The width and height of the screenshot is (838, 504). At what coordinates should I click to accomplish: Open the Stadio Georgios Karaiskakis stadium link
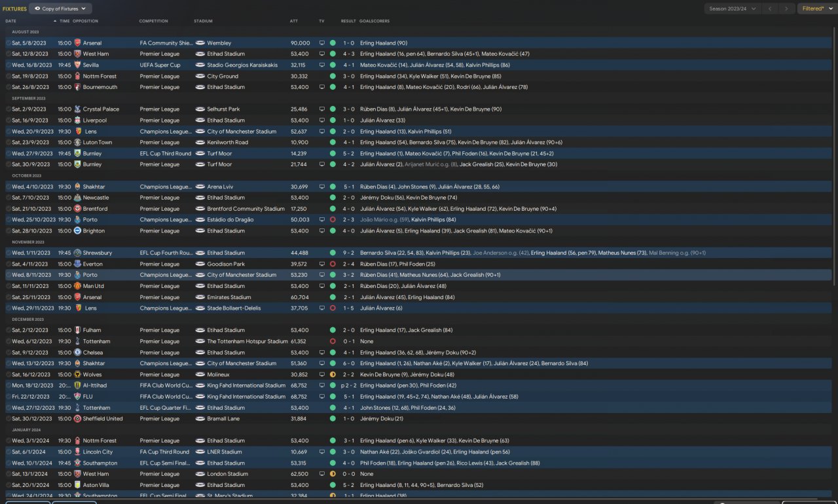pyautogui.click(x=242, y=65)
